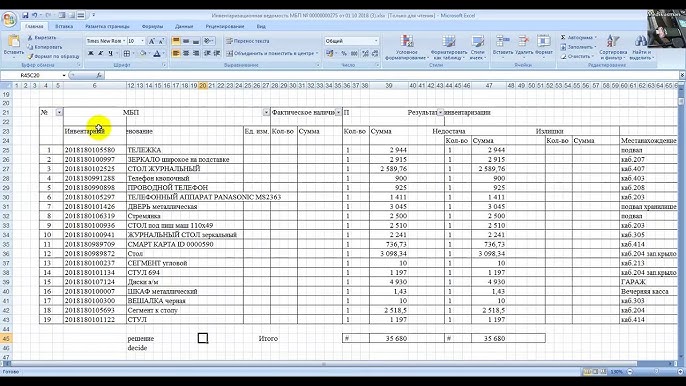The image size is (686, 386).
Task: Toggle italic К formatting
Action: coord(100,53)
